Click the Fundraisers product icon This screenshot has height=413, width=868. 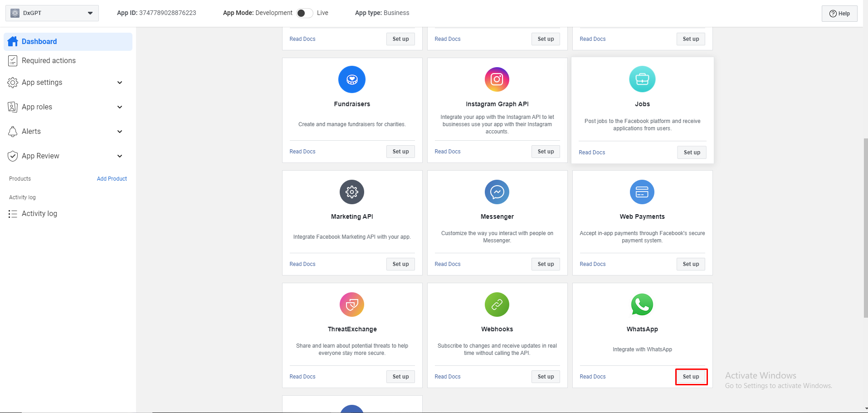coord(352,79)
